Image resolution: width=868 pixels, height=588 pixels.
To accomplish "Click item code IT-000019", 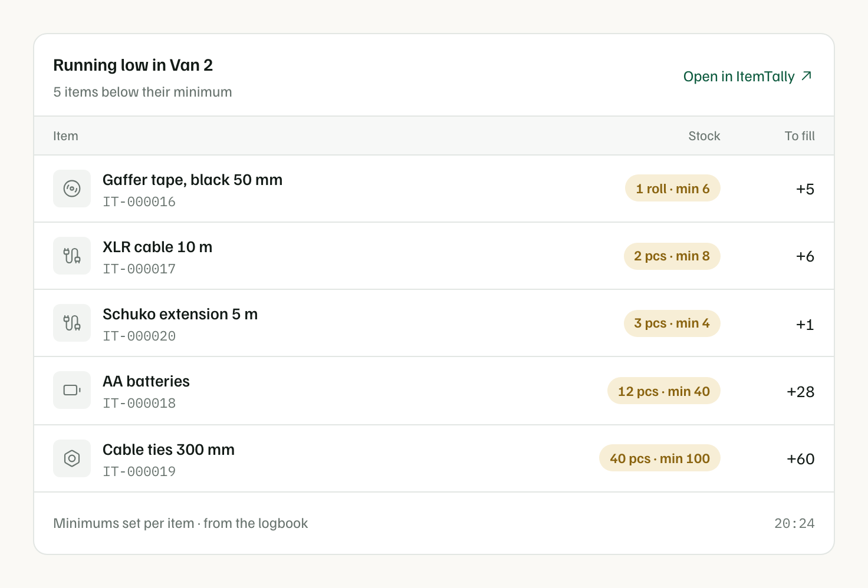I will (x=139, y=472).
